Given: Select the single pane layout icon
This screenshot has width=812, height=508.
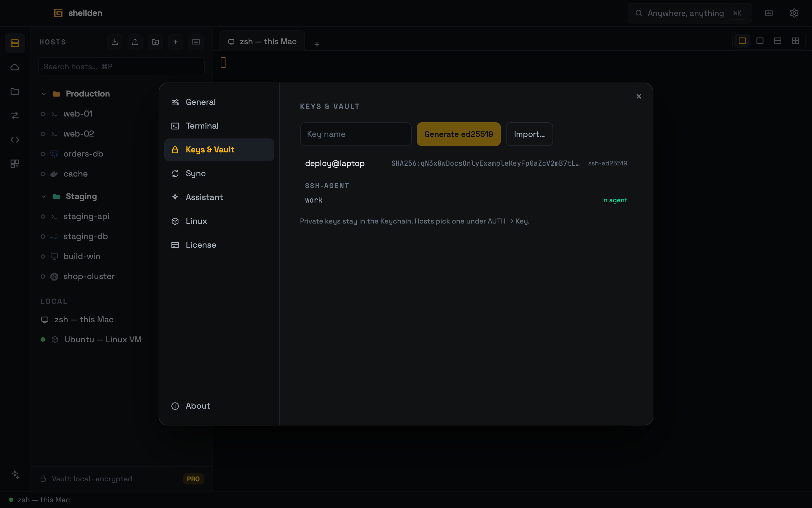Looking at the screenshot, I should pos(742,41).
